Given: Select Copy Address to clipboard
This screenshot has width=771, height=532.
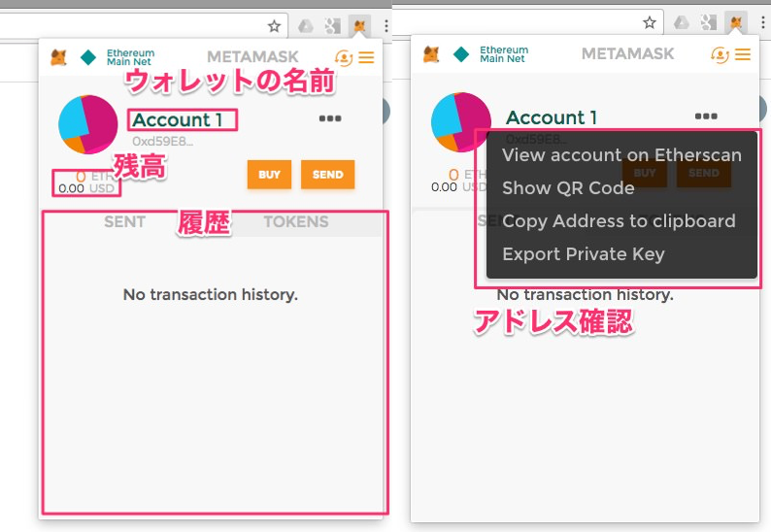Looking at the screenshot, I should 619,220.
